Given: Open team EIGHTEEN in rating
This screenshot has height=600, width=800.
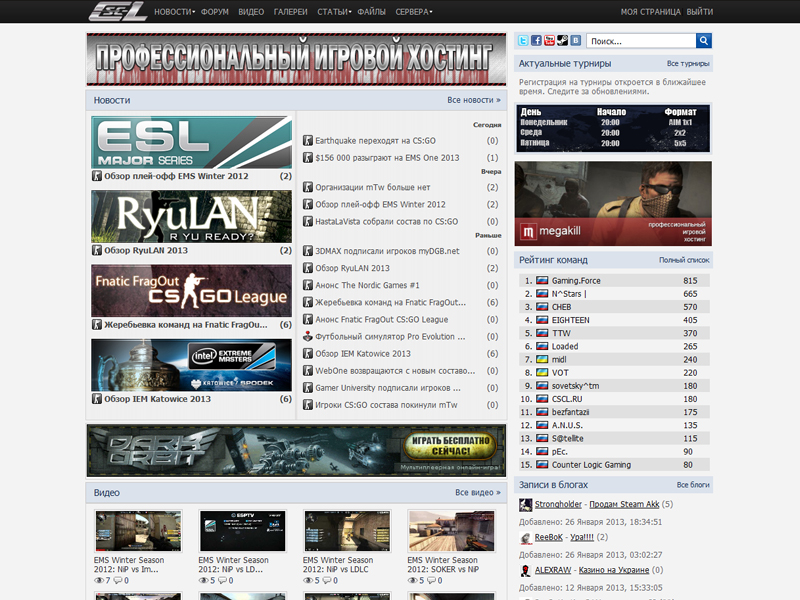Looking at the screenshot, I should 570,320.
